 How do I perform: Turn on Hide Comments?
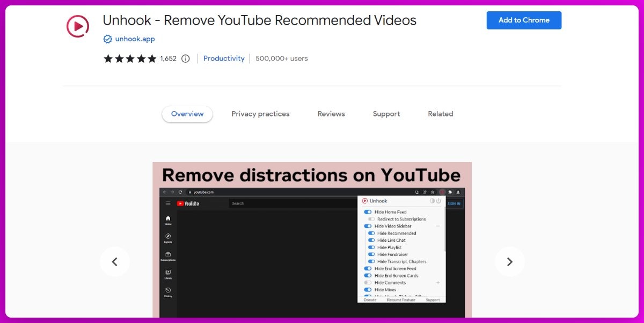pos(368,283)
